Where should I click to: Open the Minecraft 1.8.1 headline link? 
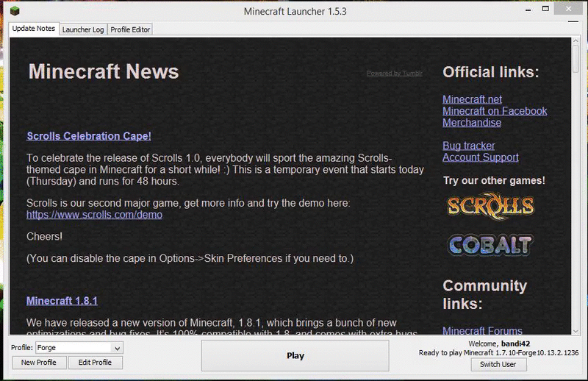click(62, 301)
